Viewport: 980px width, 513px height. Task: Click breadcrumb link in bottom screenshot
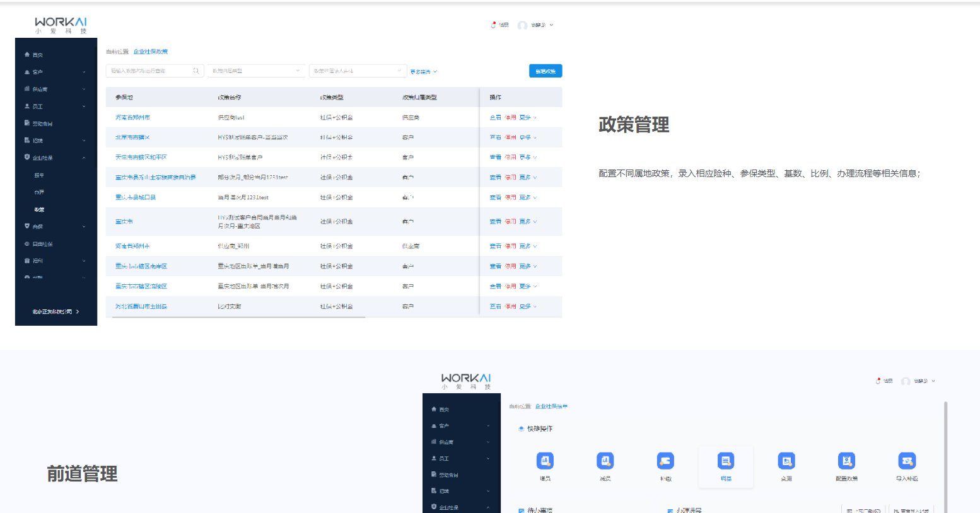(x=552, y=406)
